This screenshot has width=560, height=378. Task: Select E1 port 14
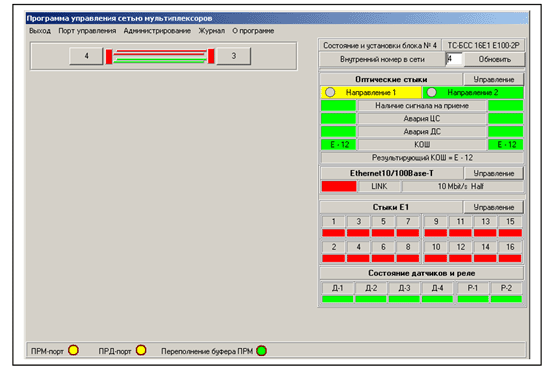click(485, 247)
